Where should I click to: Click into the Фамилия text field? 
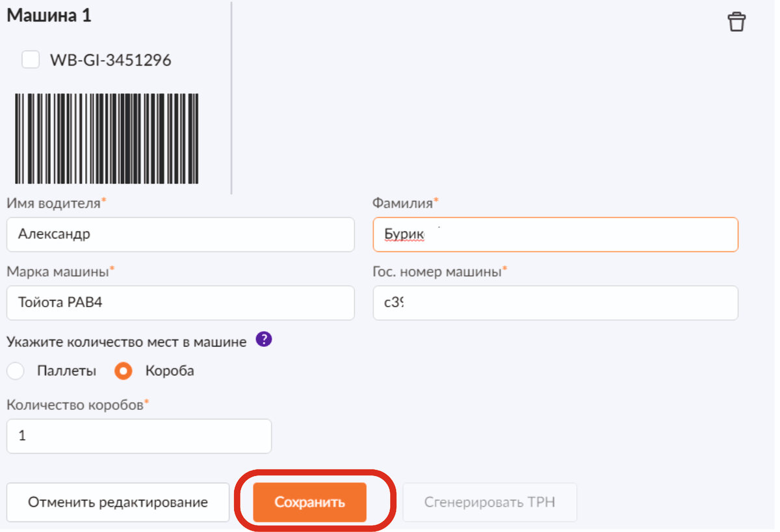(555, 234)
